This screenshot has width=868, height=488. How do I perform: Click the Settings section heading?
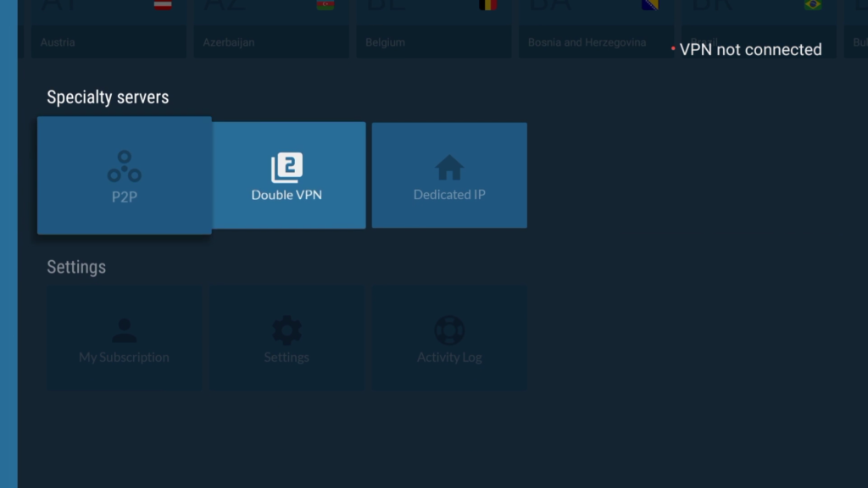point(76,267)
